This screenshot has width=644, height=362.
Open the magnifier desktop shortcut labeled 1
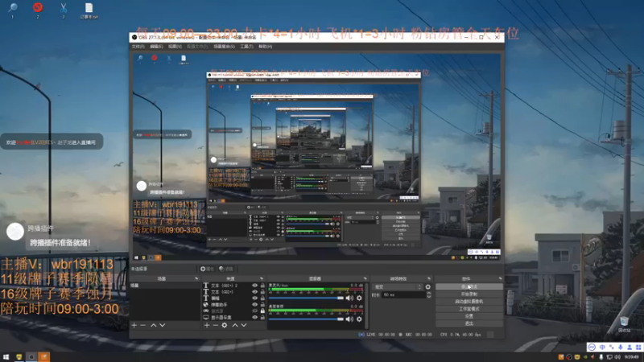coord(13,10)
